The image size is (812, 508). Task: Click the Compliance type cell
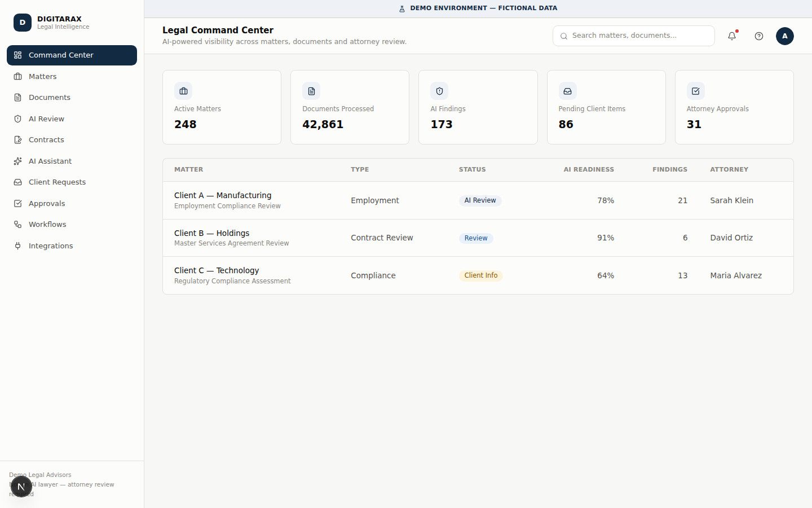coord(373,275)
